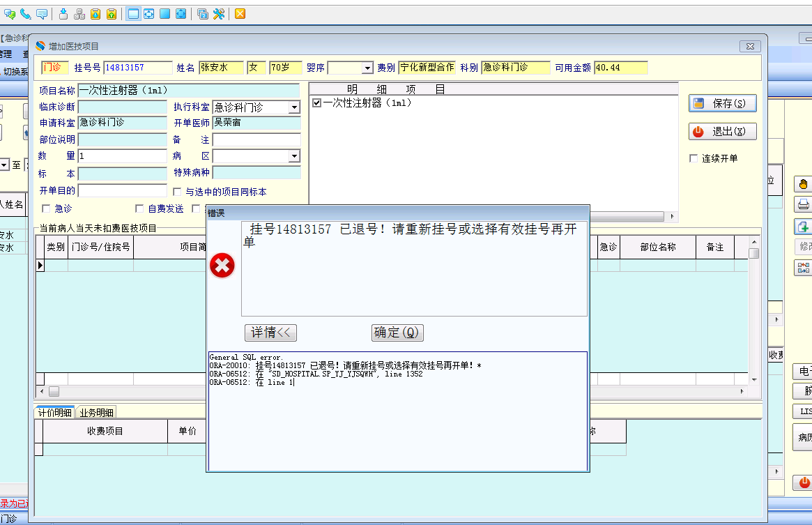The width and height of the screenshot is (812, 525).
Task: Click the 病历 button in the right panel
Action: click(x=803, y=437)
